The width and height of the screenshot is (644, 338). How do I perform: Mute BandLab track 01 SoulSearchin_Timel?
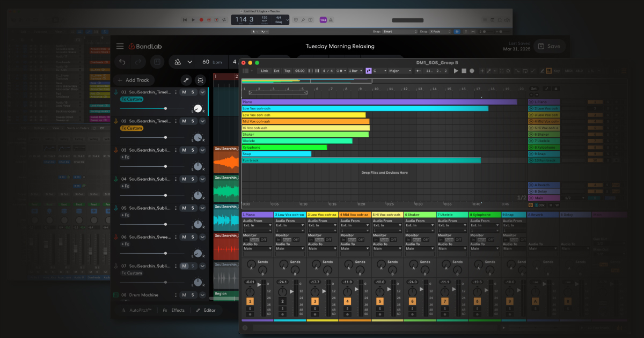(x=184, y=92)
